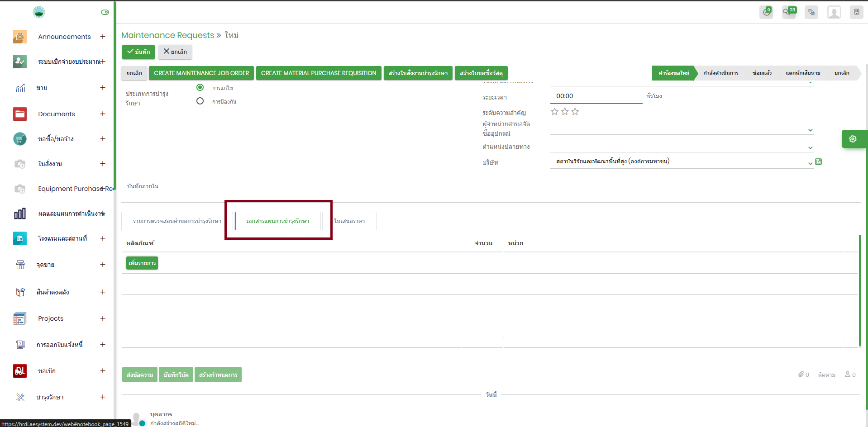Select the การแก้ไข radio button

pyautogui.click(x=200, y=87)
